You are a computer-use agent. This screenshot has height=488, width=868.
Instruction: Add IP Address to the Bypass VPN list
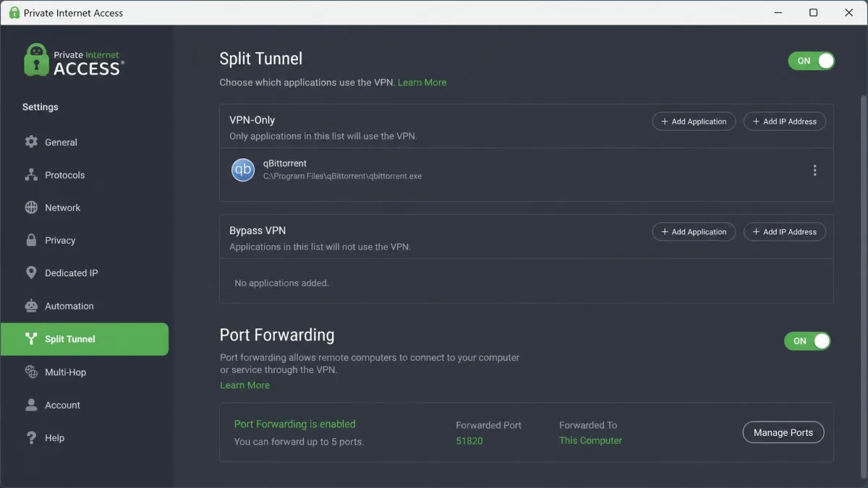pyautogui.click(x=785, y=231)
